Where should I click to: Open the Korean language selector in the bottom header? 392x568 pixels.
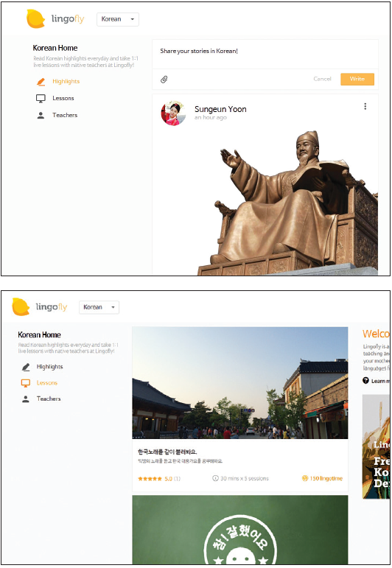[99, 307]
